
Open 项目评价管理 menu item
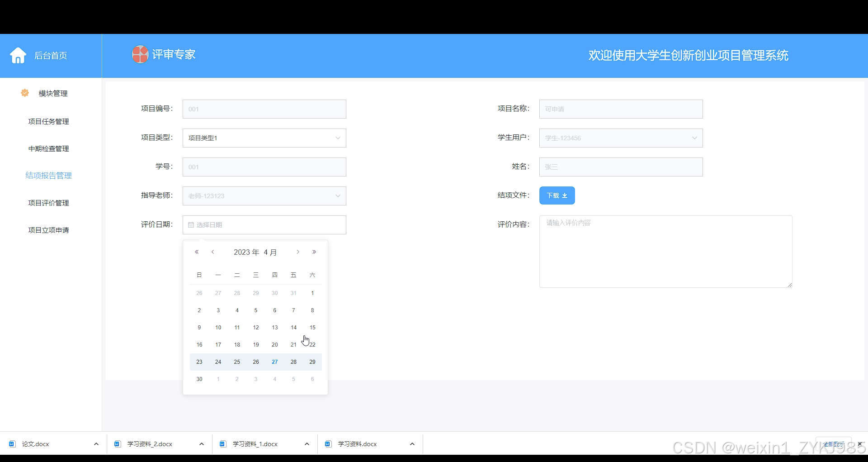point(49,203)
